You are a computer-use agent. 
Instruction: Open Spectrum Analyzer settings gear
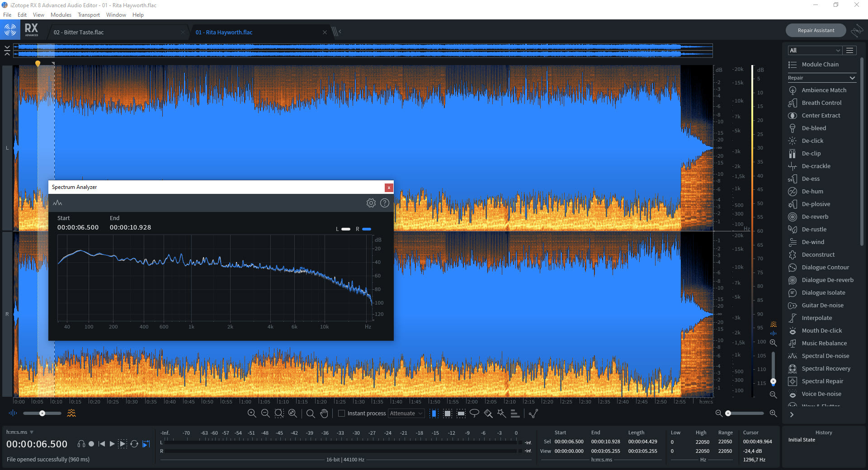pyautogui.click(x=371, y=203)
